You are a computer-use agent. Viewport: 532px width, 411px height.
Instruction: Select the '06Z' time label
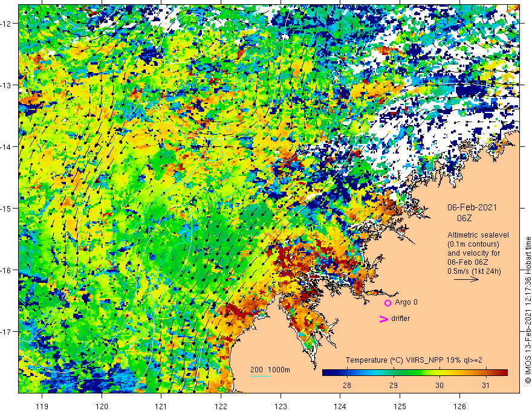[464, 218]
